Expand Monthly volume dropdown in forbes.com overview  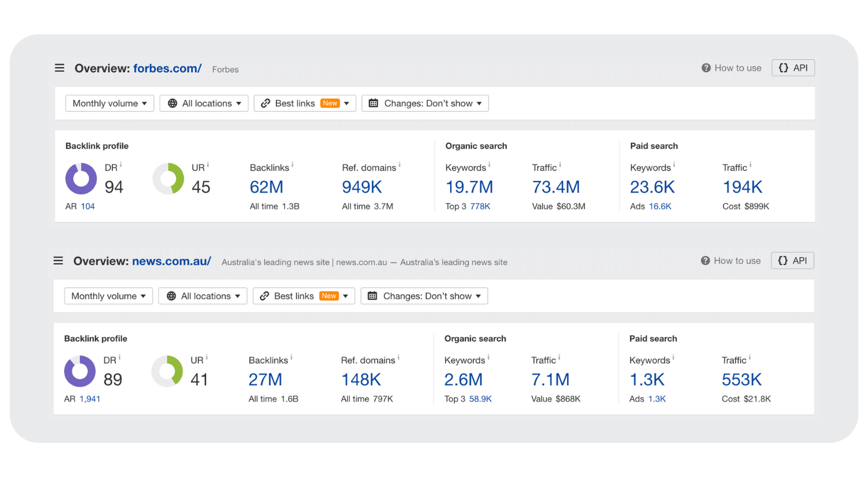[109, 103]
